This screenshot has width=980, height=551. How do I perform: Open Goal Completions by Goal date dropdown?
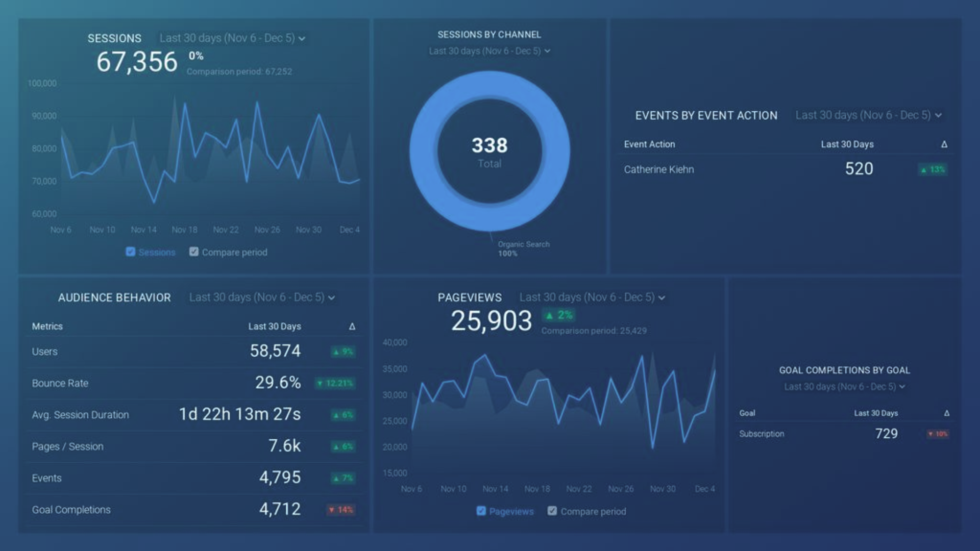(x=845, y=387)
